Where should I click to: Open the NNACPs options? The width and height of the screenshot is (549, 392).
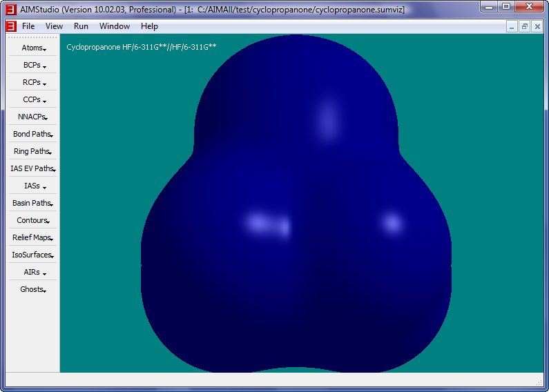tap(32, 117)
